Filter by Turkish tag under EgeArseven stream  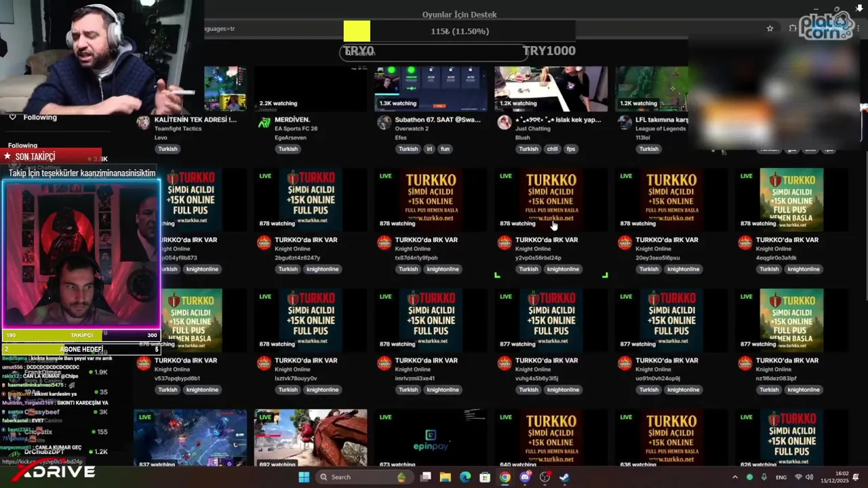[288, 149]
